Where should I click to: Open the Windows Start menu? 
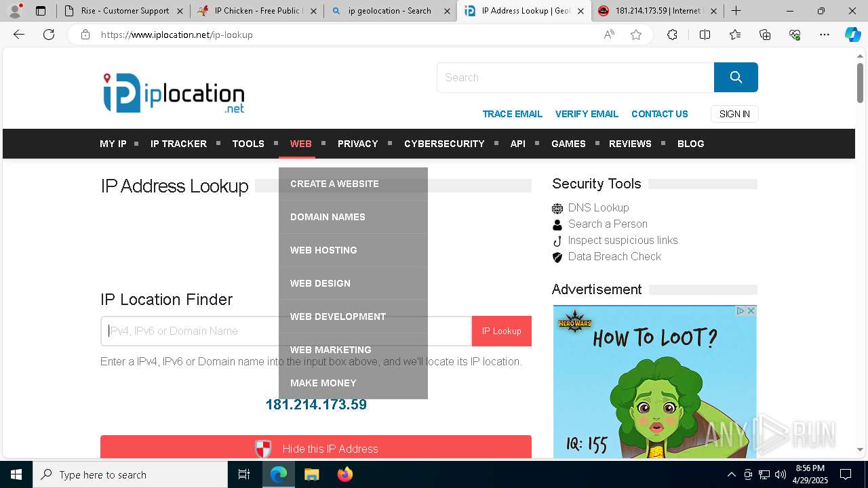click(16, 474)
